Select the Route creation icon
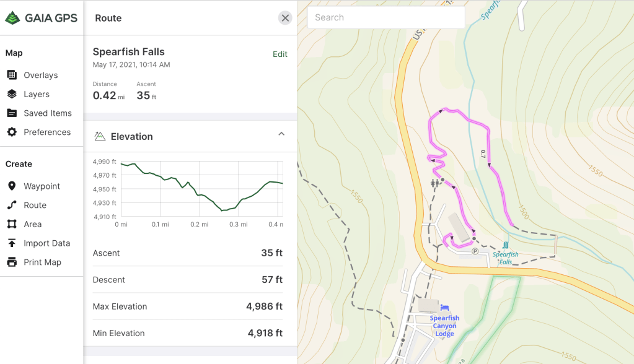 pyautogui.click(x=12, y=205)
